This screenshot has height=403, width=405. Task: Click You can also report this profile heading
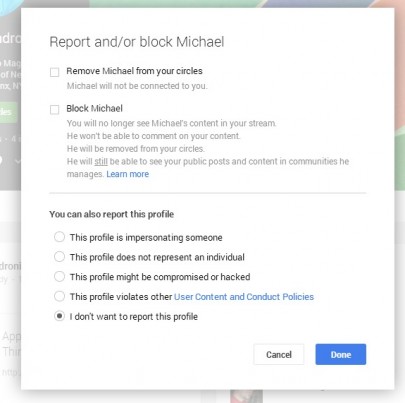(112, 214)
